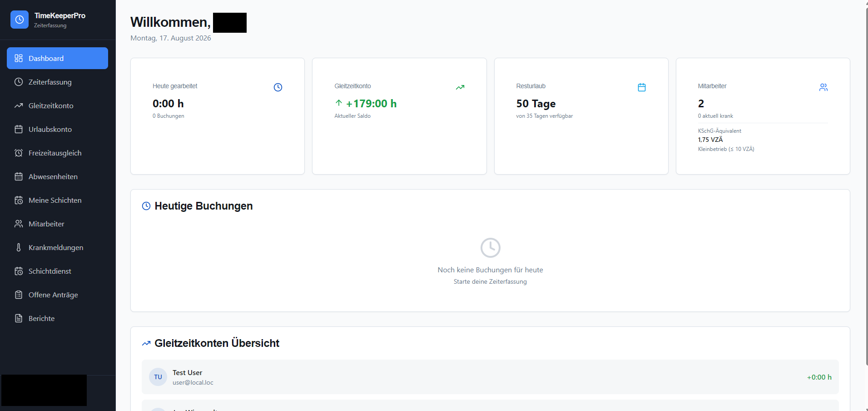Click the TU avatar for Test User
The image size is (868, 411).
(158, 377)
